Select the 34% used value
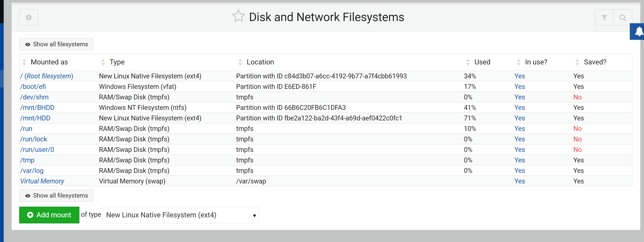Screen dimensions: 644x242 tap(470, 76)
